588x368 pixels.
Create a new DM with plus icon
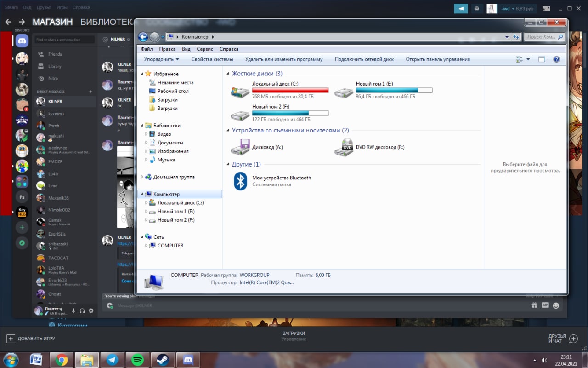point(90,92)
